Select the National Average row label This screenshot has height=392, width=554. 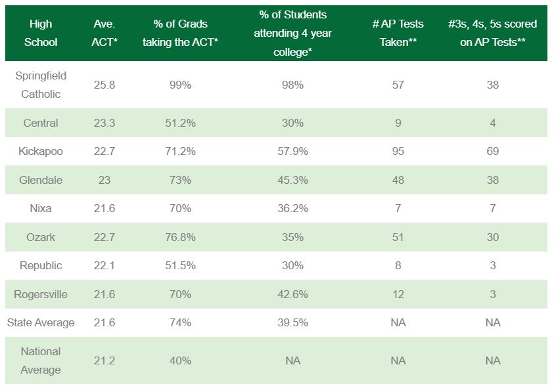pyautogui.click(x=41, y=360)
